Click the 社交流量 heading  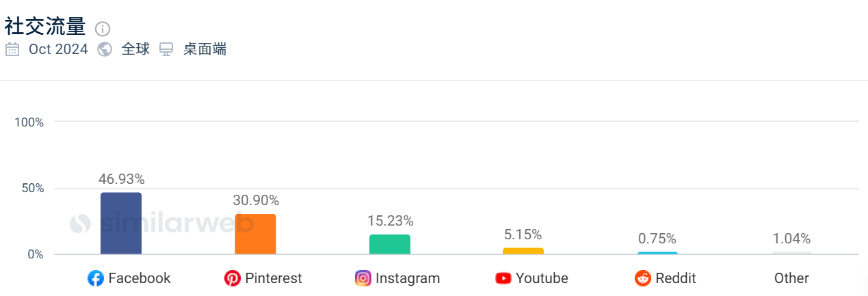coord(45,27)
